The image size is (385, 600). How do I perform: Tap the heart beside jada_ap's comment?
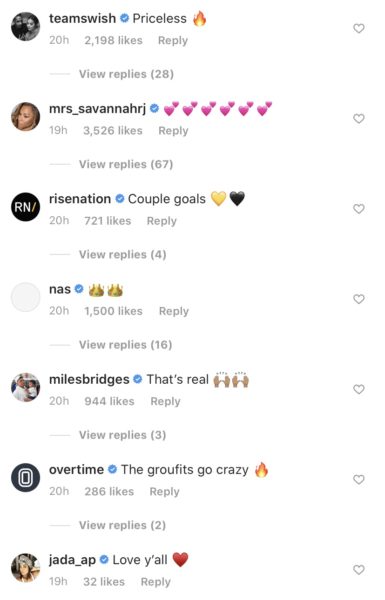pyautogui.click(x=359, y=570)
